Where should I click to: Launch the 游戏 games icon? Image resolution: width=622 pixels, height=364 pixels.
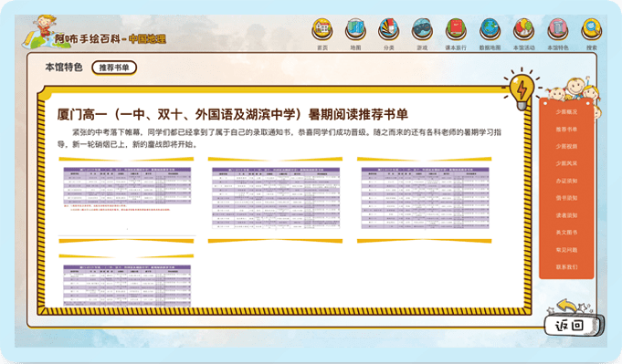point(422,30)
